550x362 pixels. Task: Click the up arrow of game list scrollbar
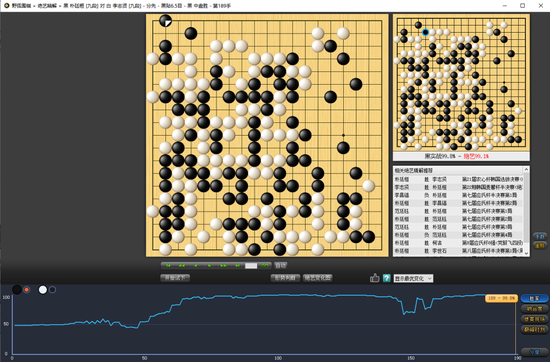[x=526, y=170]
